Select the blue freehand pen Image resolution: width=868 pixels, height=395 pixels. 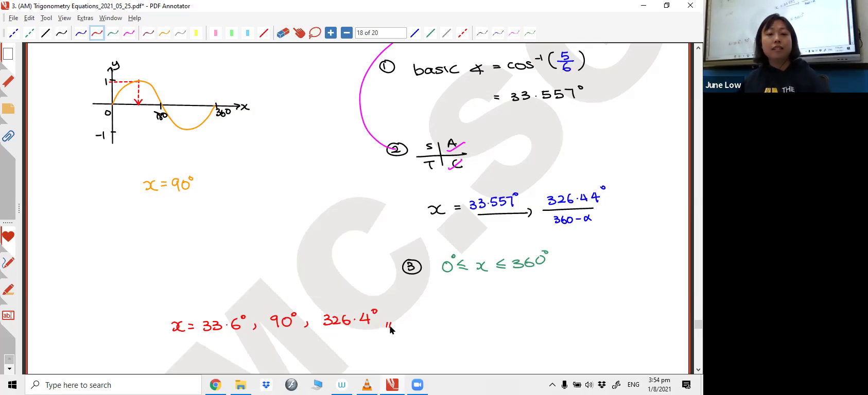coord(81,33)
